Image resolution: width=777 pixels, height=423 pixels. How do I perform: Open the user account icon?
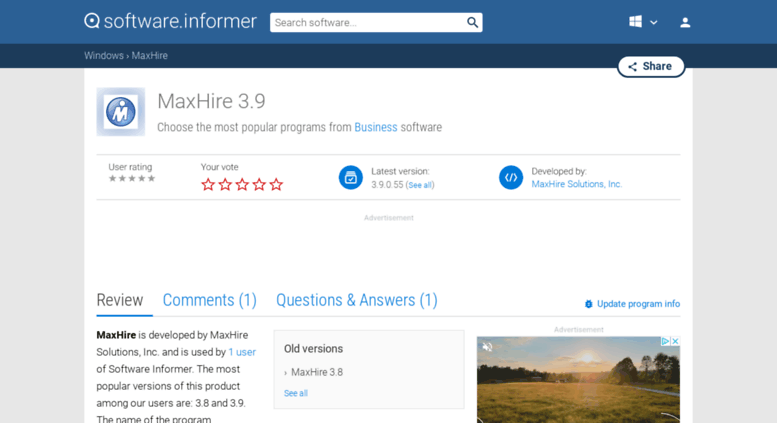[685, 22]
